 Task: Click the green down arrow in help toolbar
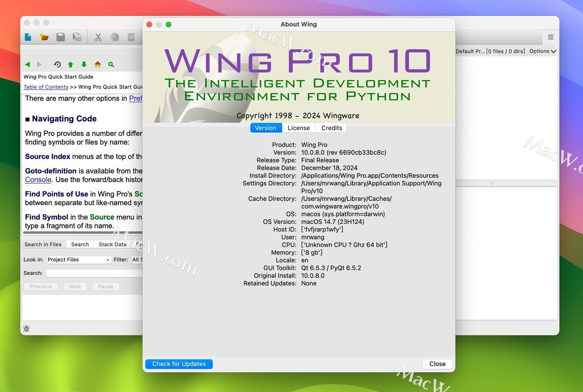pos(84,64)
